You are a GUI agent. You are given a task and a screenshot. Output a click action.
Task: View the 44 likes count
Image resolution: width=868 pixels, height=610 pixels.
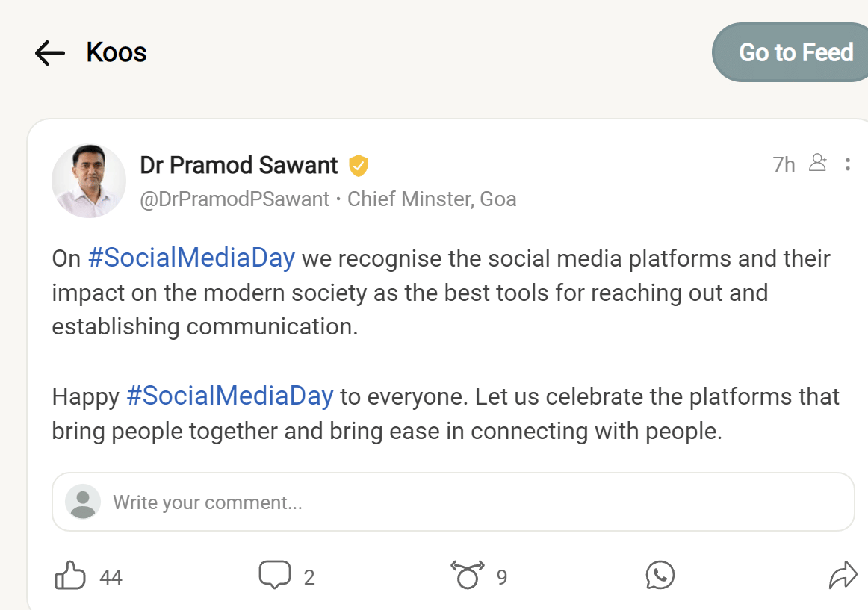[111, 577]
